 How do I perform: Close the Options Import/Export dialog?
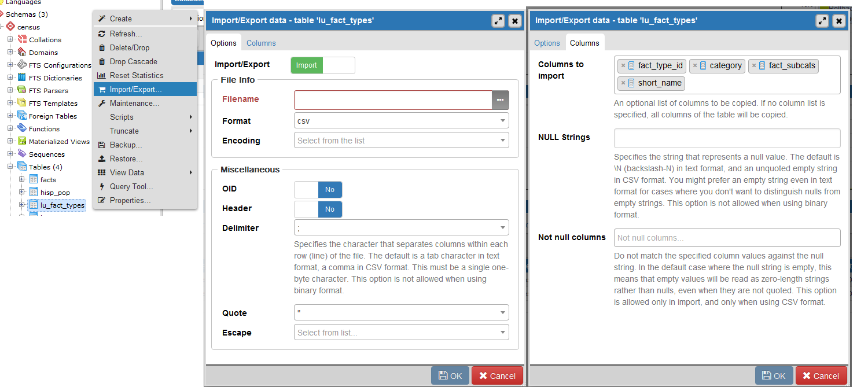tap(514, 21)
